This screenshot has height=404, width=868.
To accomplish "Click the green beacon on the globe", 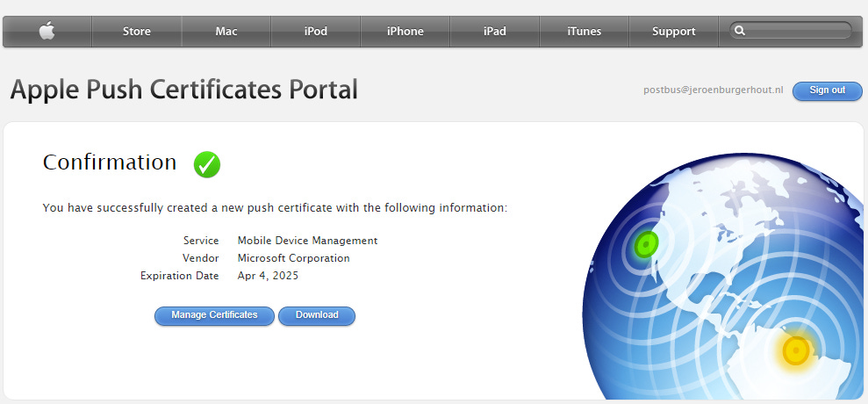I will (645, 244).
